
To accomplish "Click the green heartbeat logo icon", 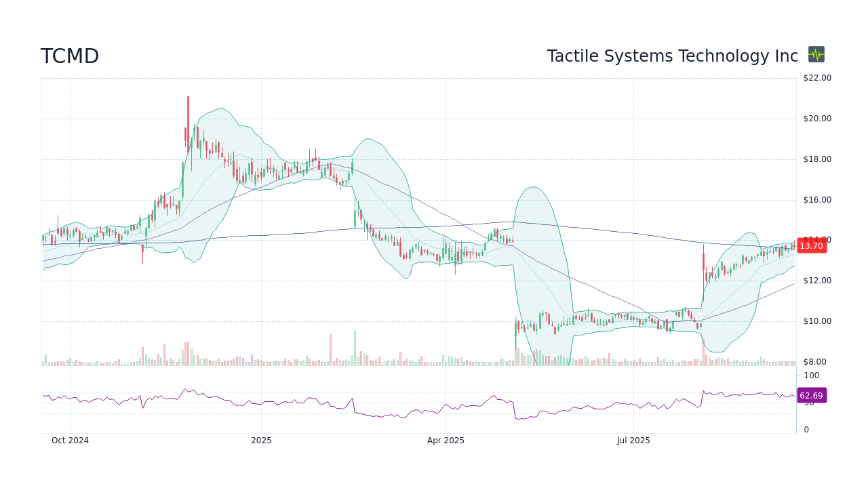I will click(x=816, y=55).
